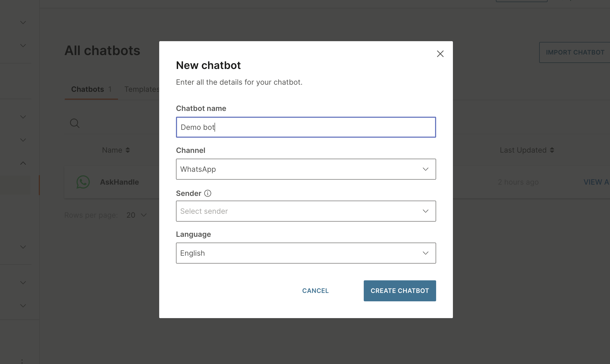Open the Language dropdown showing English
The width and height of the screenshot is (610, 364).
pos(306,253)
